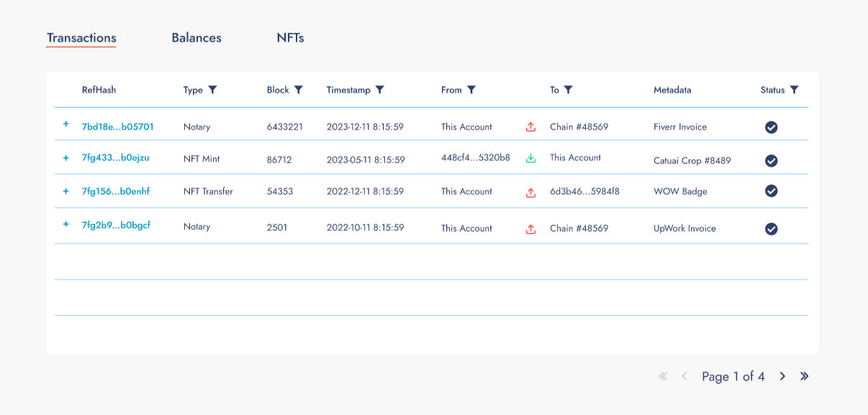This screenshot has width=868, height=415.
Task: Go to the next page
Action: coord(782,376)
